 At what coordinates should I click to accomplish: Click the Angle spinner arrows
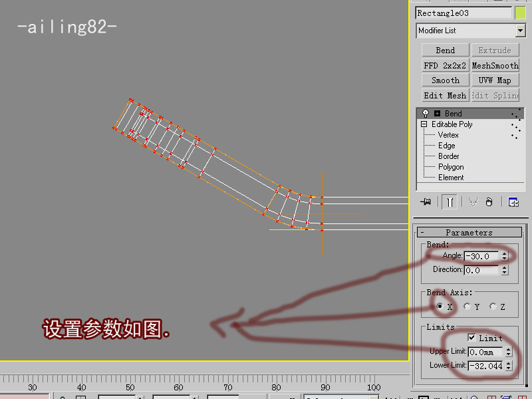coord(505,256)
